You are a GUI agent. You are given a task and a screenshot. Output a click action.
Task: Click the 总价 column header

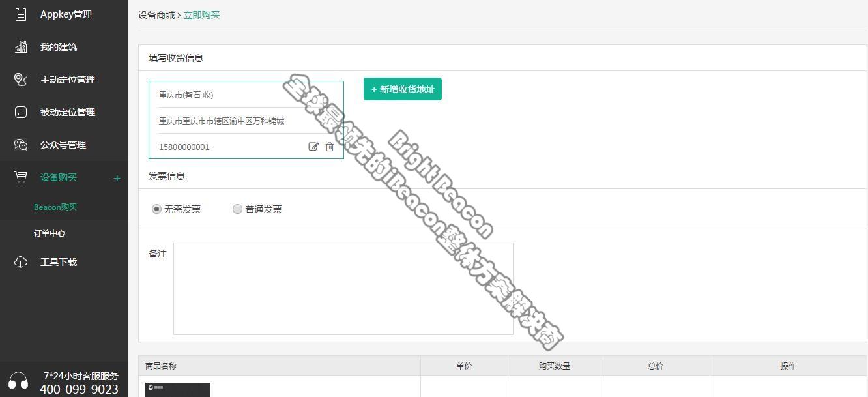(656, 366)
